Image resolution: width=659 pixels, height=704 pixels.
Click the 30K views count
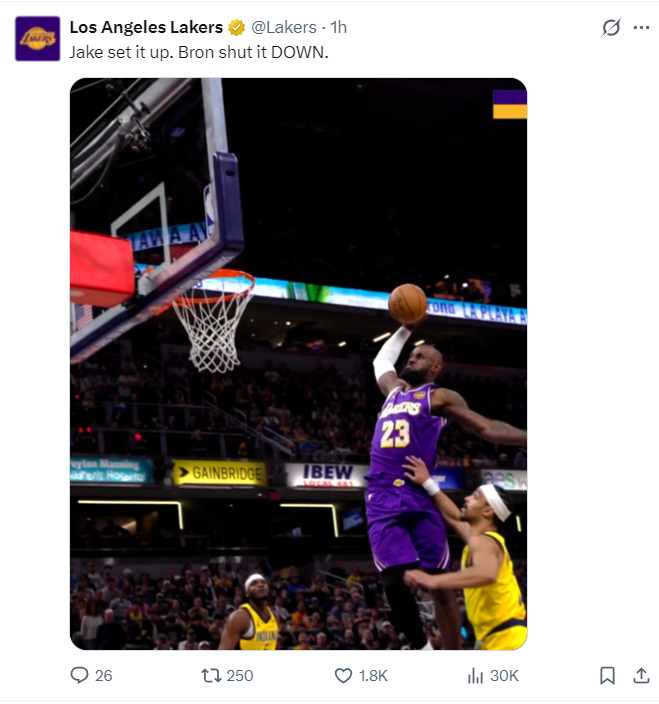504,676
